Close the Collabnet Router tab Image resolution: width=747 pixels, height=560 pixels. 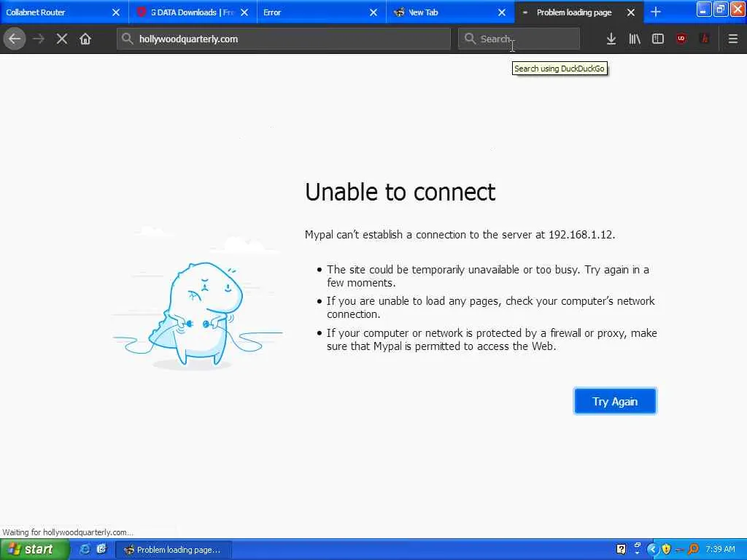116,12
